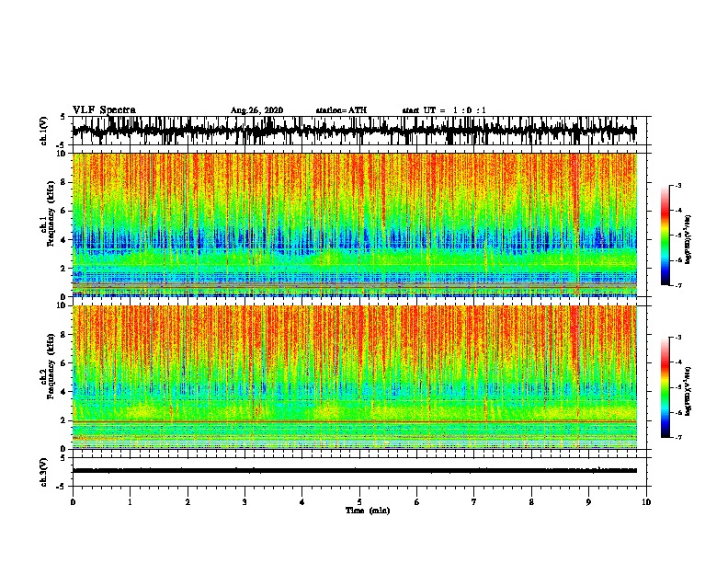728x563 pixels.
Task: Click time axis tick label "8" at bottom
Action: [x=531, y=502]
